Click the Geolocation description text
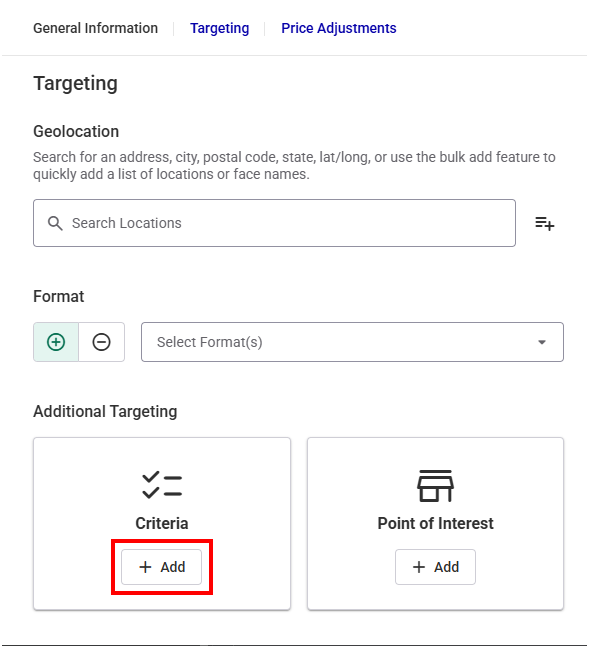 pyautogui.click(x=294, y=165)
